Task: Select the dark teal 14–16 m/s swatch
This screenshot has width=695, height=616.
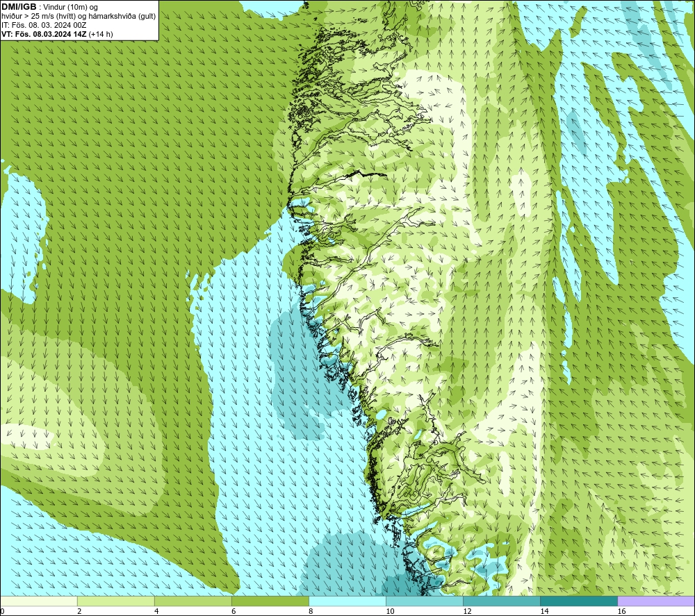Action: point(579,601)
